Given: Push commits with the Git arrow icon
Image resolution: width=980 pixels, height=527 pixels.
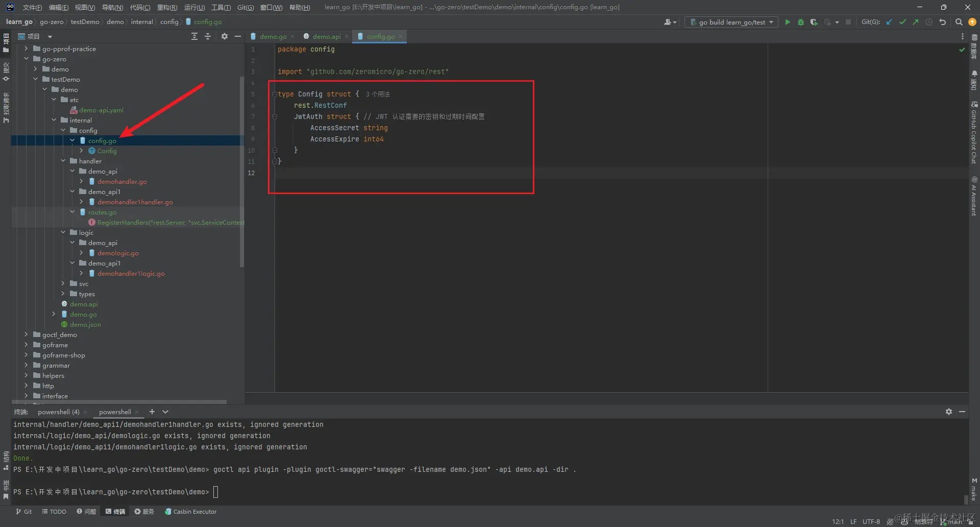Looking at the screenshot, I should (916, 22).
